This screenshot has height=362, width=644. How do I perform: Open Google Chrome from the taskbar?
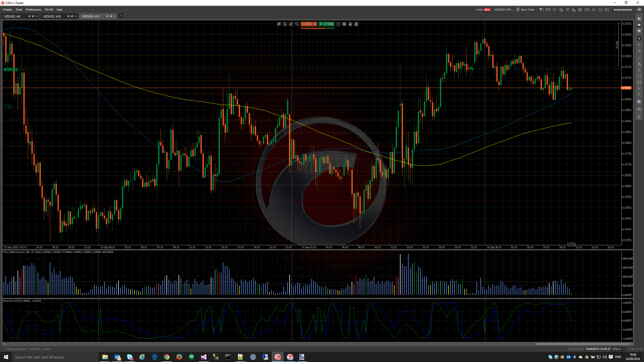click(167, 357)
